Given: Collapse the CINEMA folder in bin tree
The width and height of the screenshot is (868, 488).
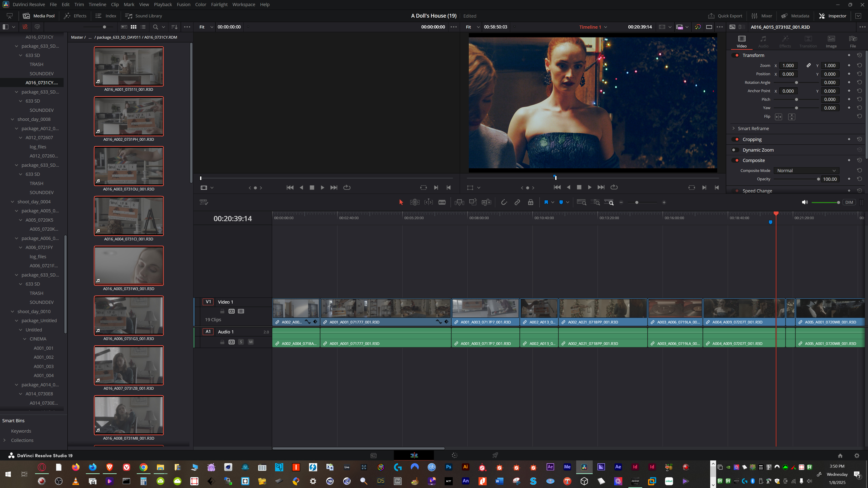Looking at the screenshot, I should click(25, 339).
